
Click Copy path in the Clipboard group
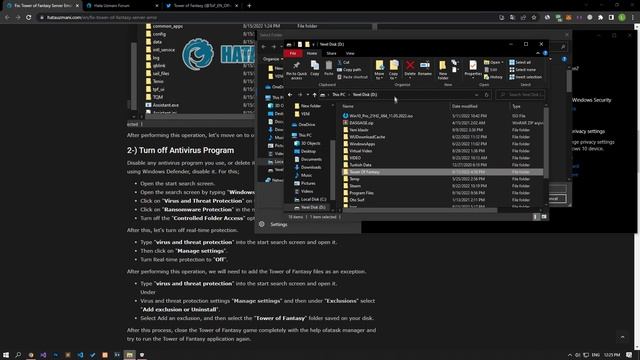point(349,70)
